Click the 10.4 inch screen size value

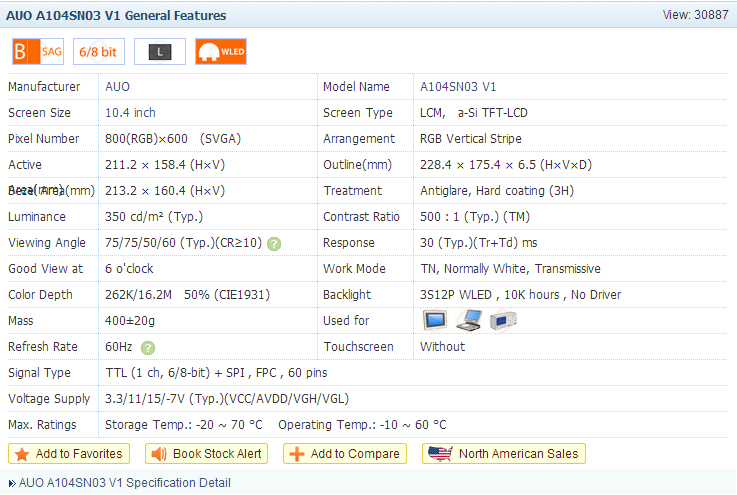click(x=130, y=113)
